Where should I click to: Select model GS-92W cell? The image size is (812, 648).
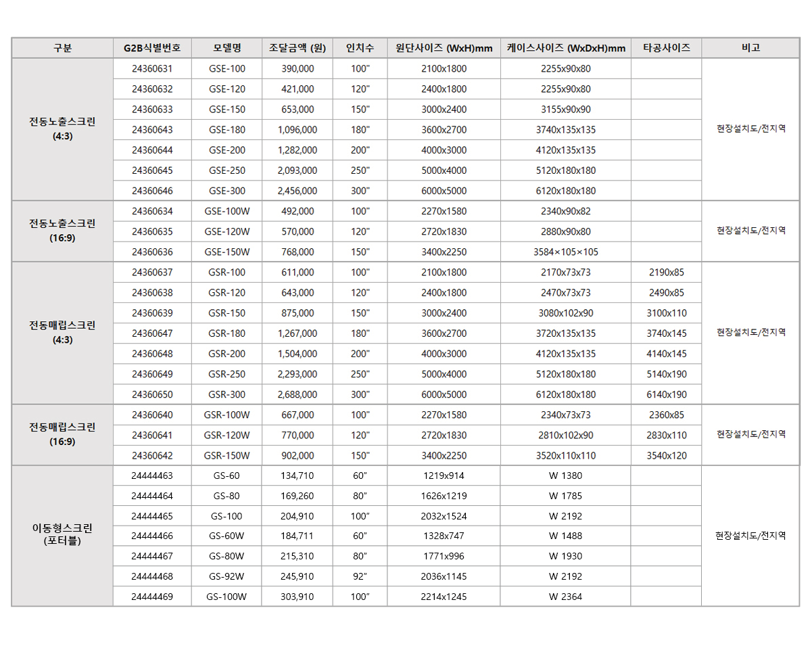(x=226, y=576)
